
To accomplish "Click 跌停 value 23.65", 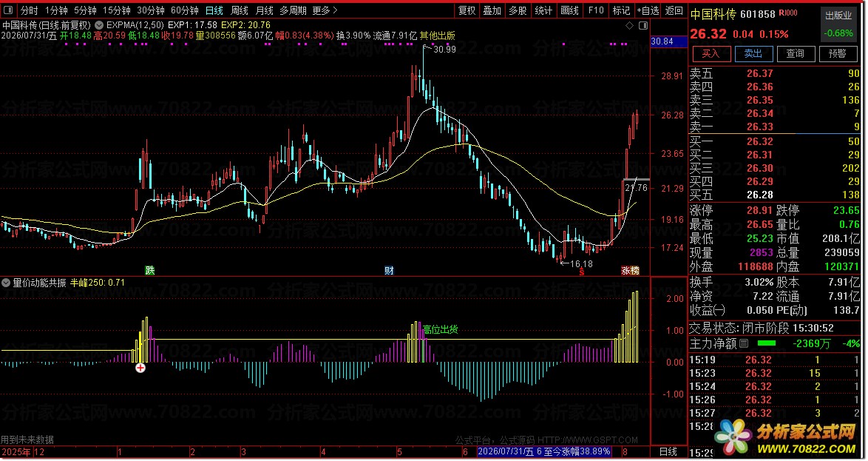I will tap(846, 211).
